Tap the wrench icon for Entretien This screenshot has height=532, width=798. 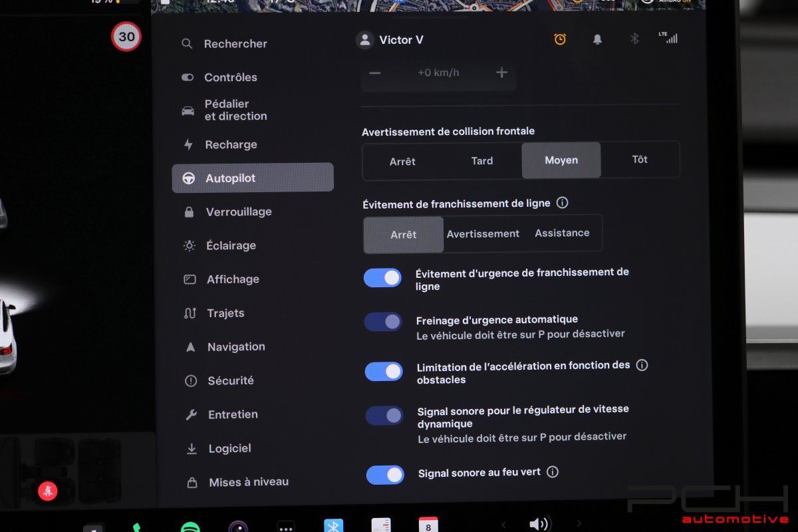coord(192,415)
